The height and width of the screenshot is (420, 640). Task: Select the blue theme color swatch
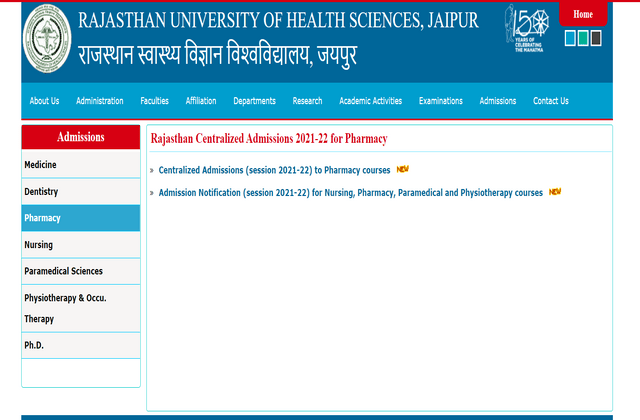(570, 38)
